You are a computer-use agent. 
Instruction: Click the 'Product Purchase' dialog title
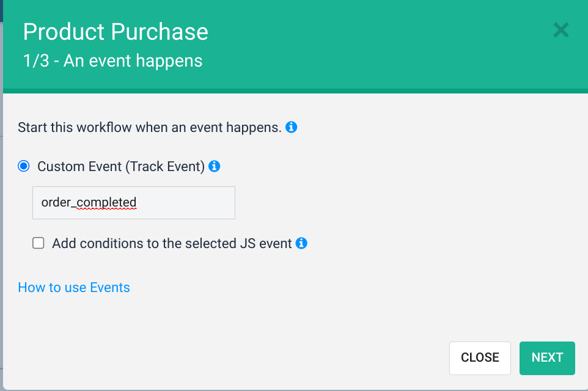point(116,32)
